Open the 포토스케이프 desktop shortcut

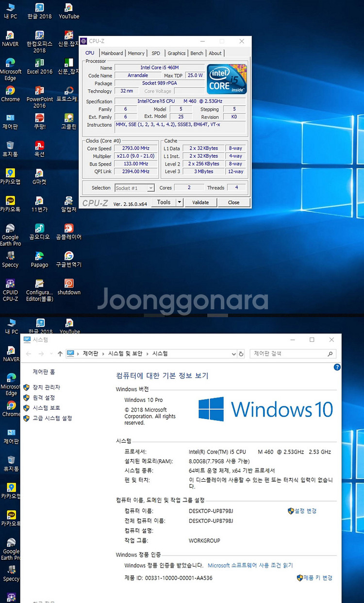pos(69,94)
